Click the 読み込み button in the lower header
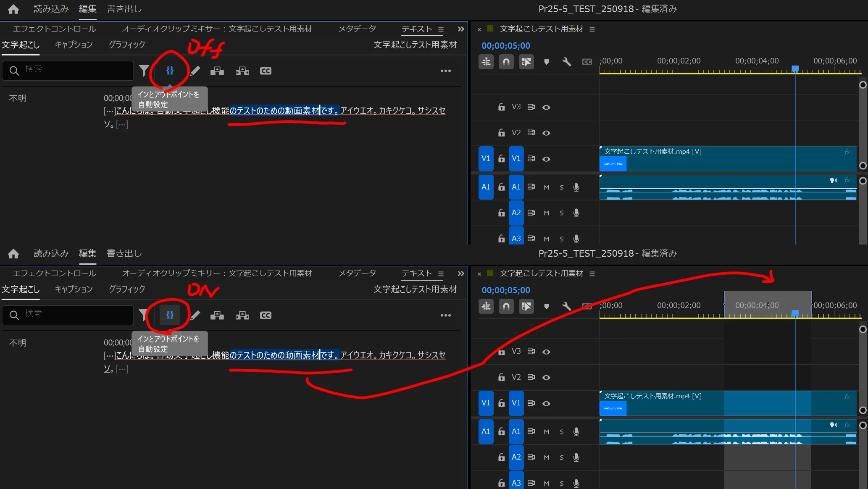This screenshot has width=868, height=489. pos(51,253)
